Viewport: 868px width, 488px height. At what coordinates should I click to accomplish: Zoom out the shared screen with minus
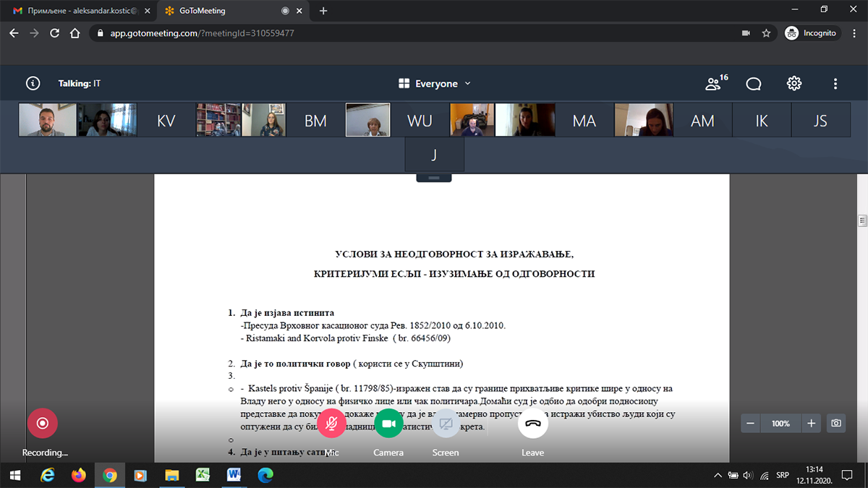pos(751,423)
